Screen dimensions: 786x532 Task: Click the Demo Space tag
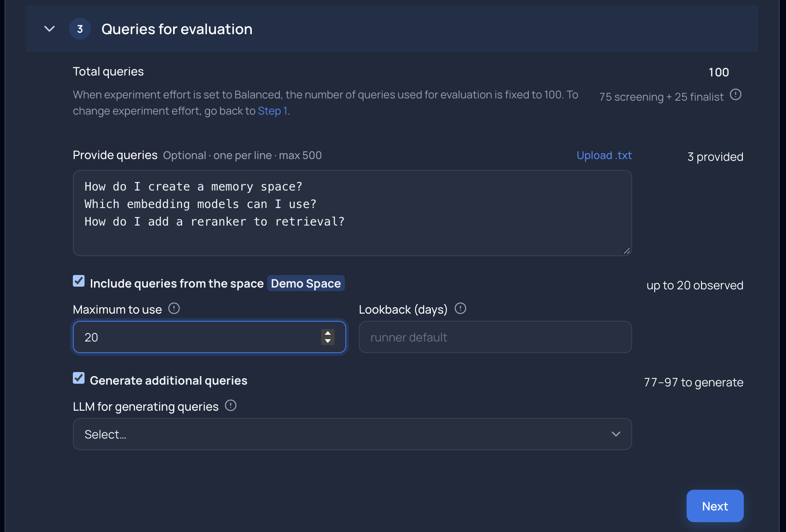pos(306,284)
